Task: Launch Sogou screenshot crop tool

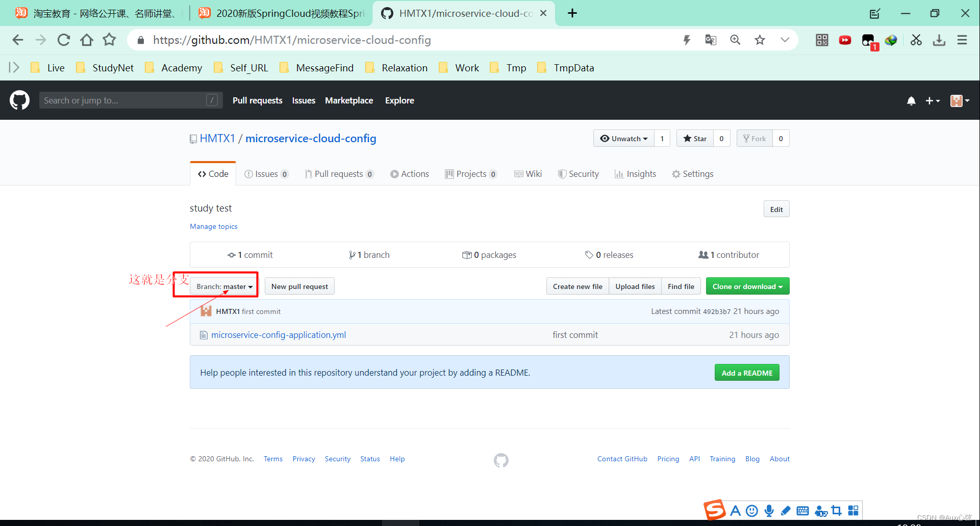Action: click(x=836, y=510)
